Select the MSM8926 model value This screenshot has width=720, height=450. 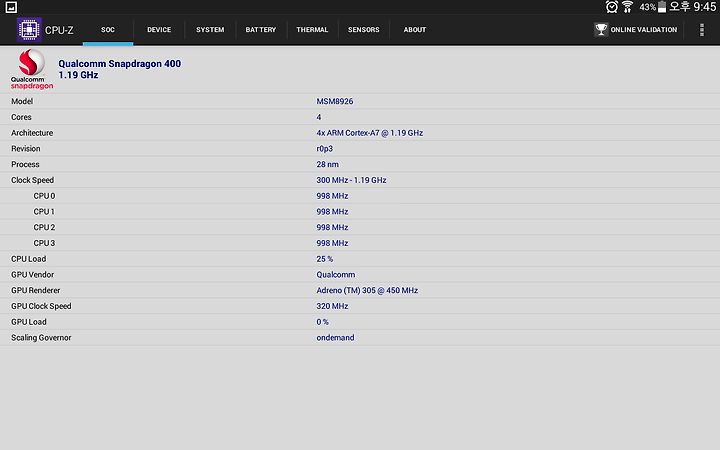335,101
